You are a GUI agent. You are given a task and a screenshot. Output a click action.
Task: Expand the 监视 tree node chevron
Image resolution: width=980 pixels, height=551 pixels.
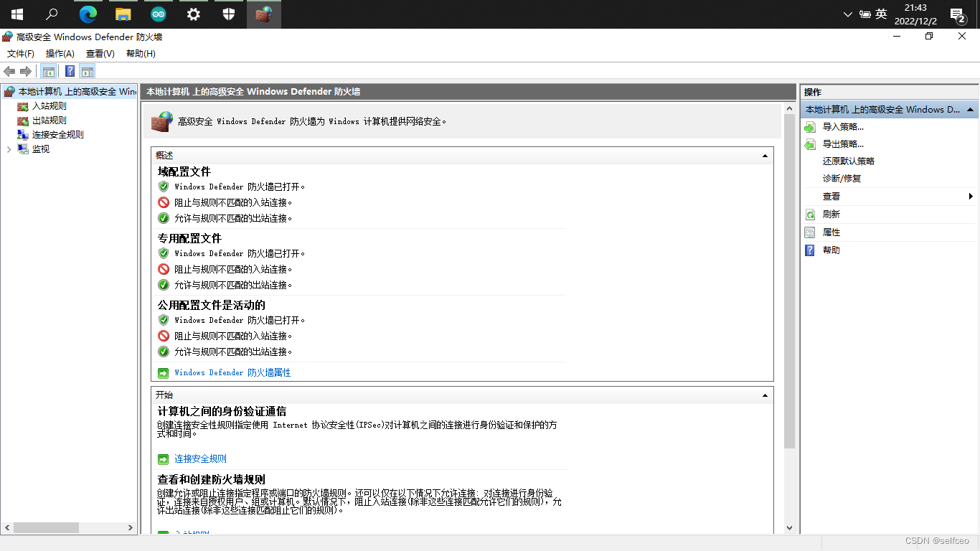pyautogui.click(x=9, y=149)
